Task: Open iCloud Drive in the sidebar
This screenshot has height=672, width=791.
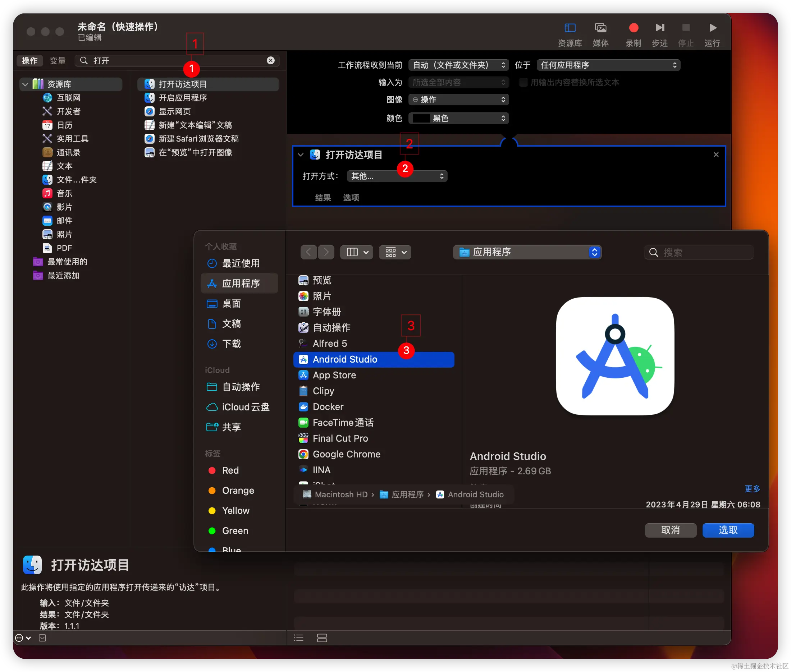Action: click(x=239, y=407)
